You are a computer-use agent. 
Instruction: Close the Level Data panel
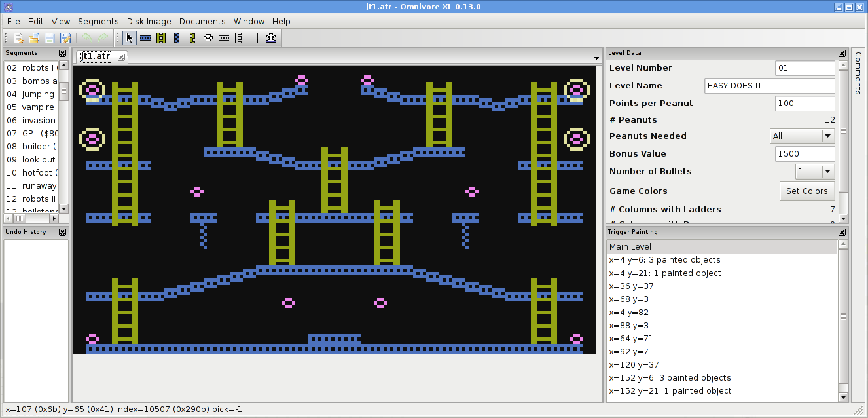[842, 54]
